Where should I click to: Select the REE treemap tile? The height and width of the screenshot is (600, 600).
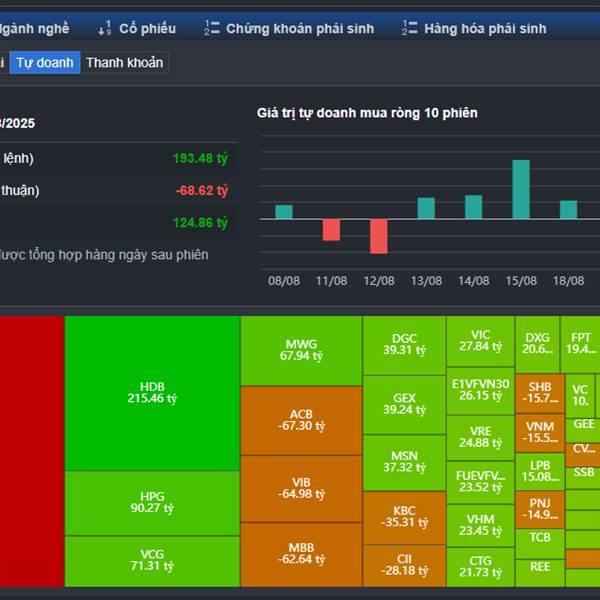(x=540, y=572)
